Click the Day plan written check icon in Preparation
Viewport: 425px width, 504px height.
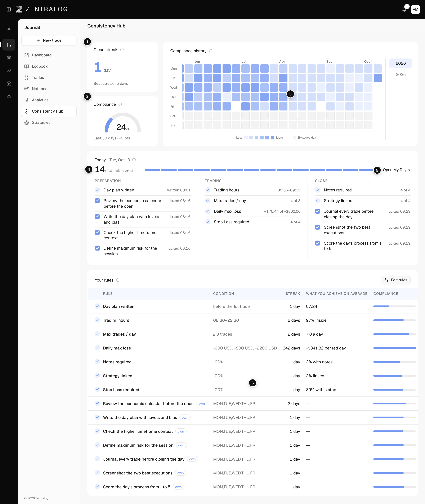pos(97,190)
